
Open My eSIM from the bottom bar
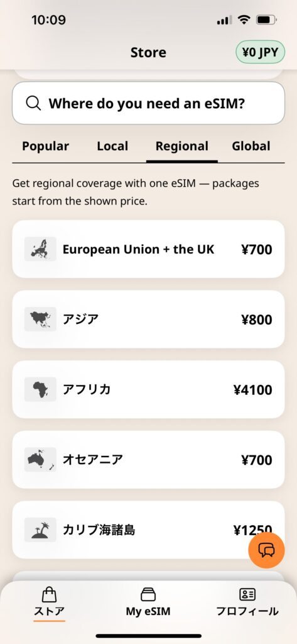(x=148, y=602)
